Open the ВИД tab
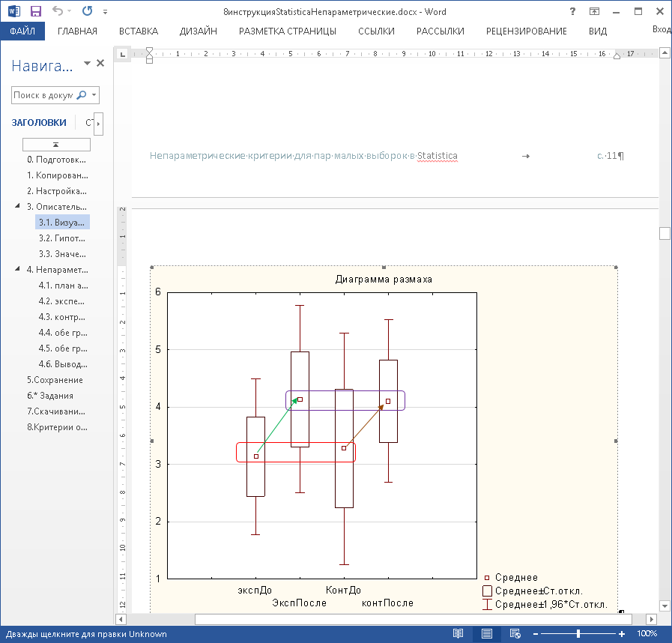672x643 pixels. coord(598,31)
